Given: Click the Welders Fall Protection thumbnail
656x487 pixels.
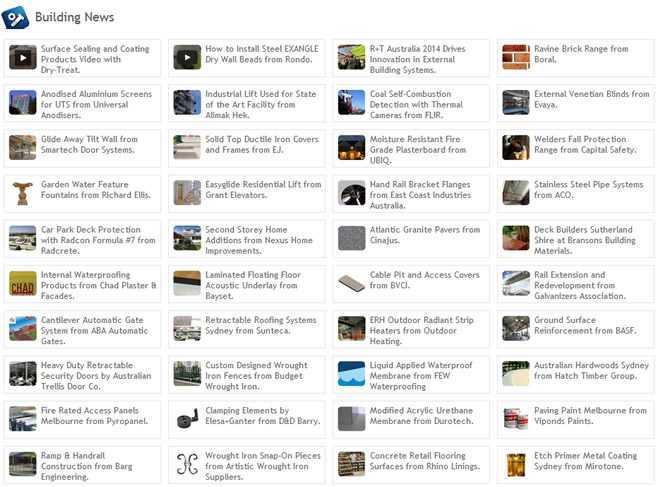Looking at the screenshot, I should pyautogui.click(x=516, y=148).
